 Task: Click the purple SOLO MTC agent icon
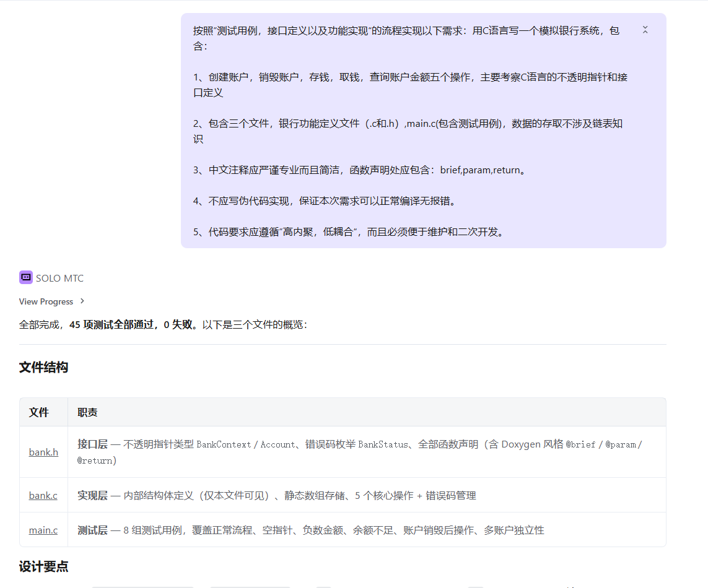pos(26,278)
